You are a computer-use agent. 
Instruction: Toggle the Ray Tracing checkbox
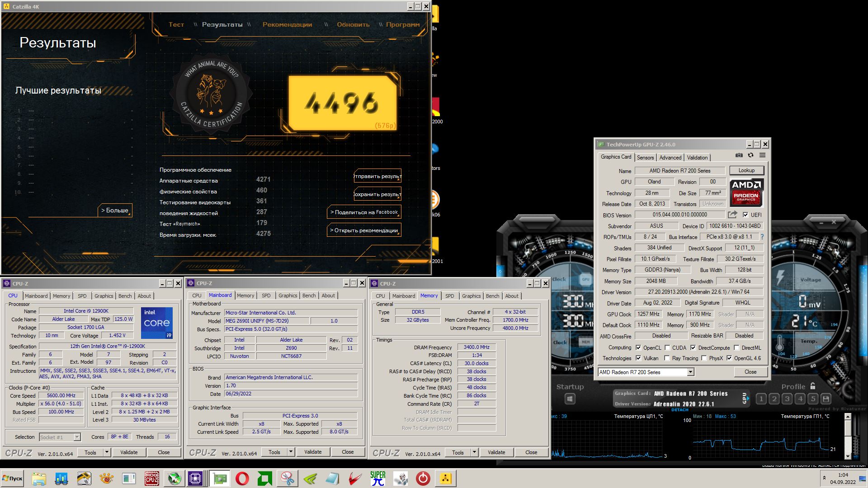click(667, 358)
